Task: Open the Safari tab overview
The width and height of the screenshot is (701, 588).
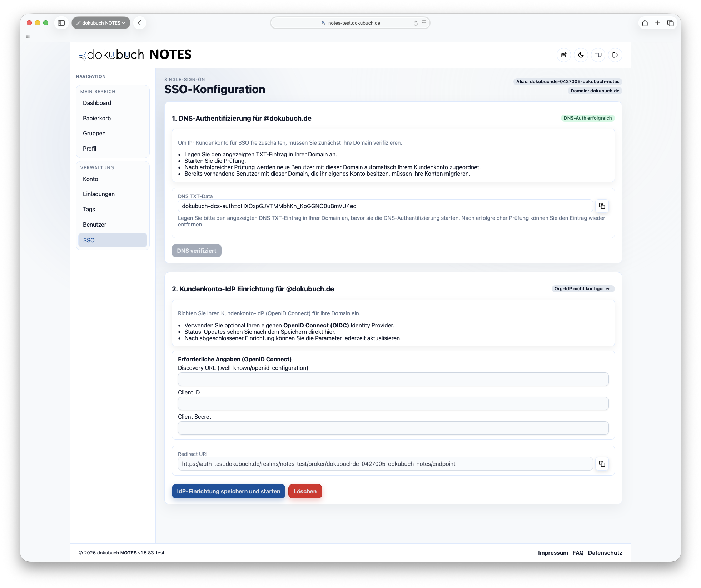Action: (671, 23)
